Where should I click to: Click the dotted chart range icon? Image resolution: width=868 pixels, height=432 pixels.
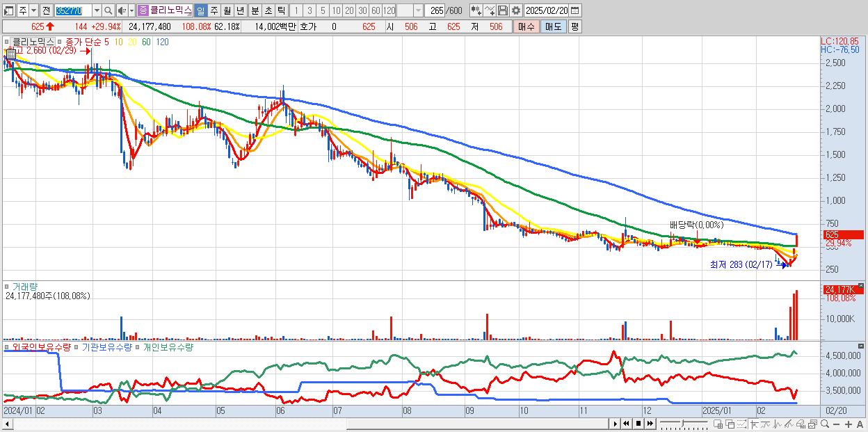tap(741, 424)
